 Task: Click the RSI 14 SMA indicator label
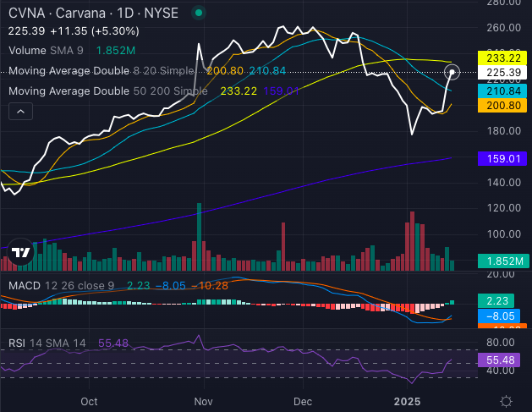[x=49, y=343]
